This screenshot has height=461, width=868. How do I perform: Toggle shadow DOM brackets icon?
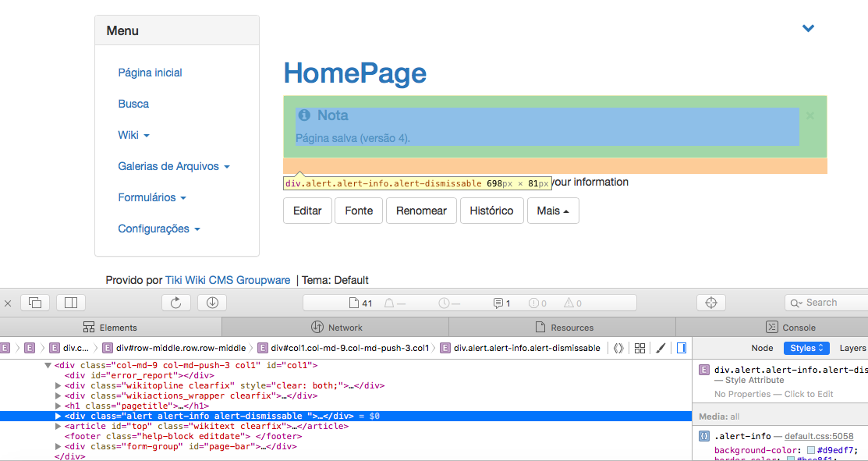(x=619, y=348)
